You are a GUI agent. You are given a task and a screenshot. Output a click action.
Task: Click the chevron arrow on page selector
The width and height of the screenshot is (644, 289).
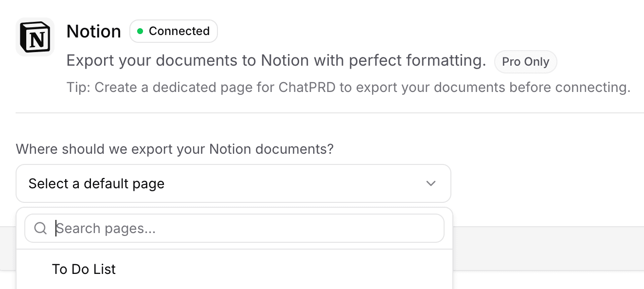[x=430, y=183]
